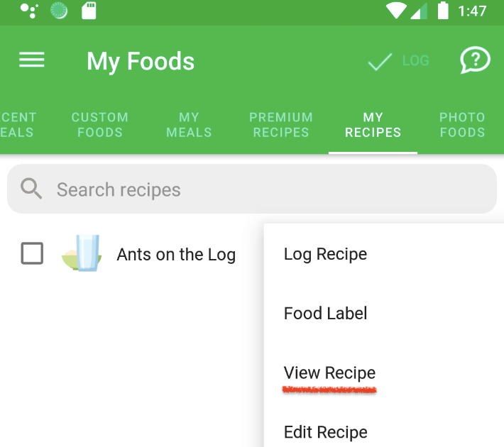The image size is (504, 447).
Task: Tap the SD card notification icon
Action: click(89, 11)
